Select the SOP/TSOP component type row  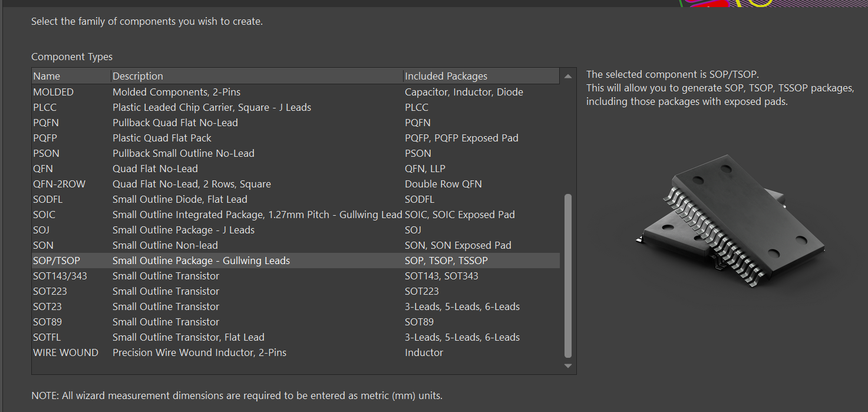point(296,261)
